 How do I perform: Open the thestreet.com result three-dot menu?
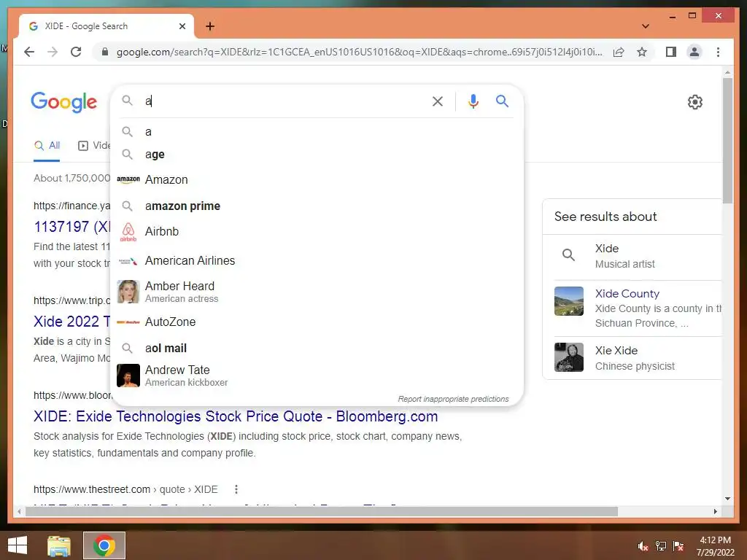click(x=236, y=489)
